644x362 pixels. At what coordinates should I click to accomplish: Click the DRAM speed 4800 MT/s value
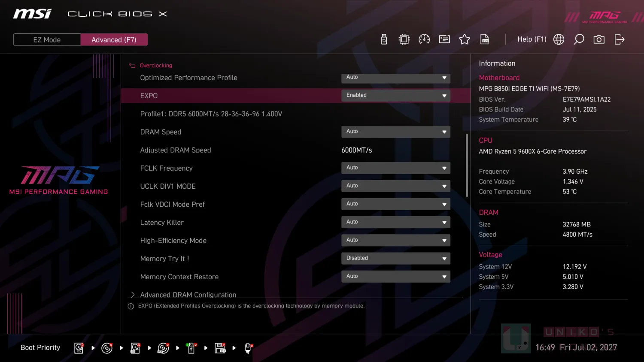(x=577, y=235)
